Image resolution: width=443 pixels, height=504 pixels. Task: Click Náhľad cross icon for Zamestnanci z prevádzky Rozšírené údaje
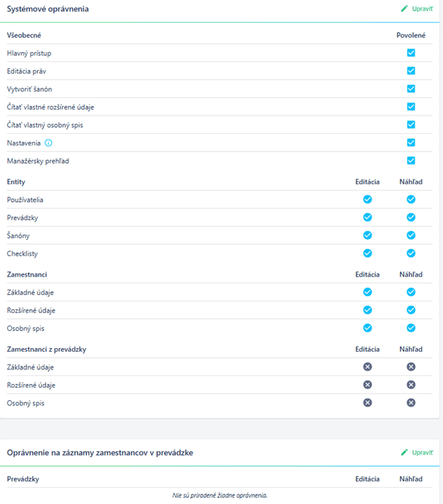pos(411,385)
